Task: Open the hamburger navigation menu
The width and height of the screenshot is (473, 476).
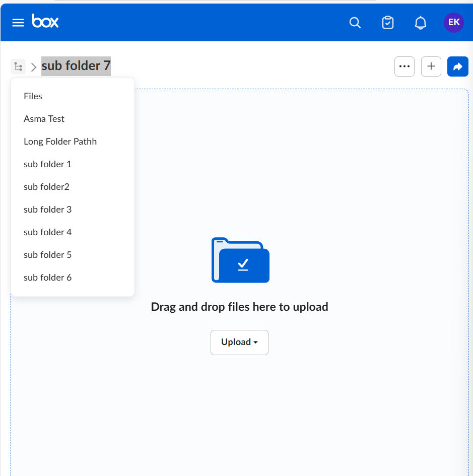Action: 18,22
